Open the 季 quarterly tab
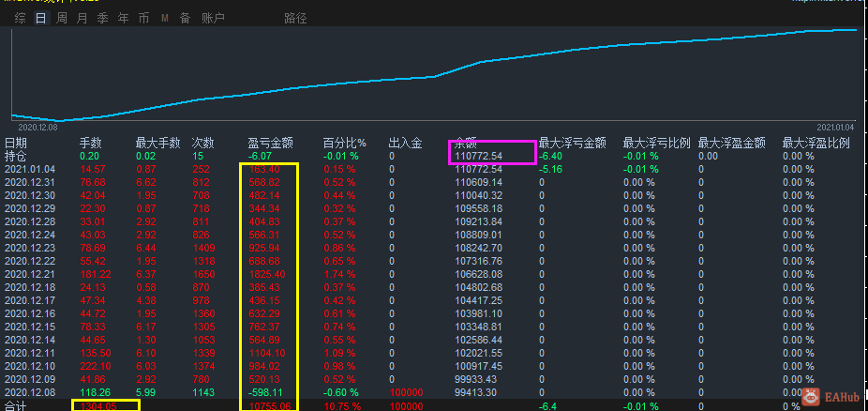Image resolution: width=868 pixels, height=411 pixels. (102, 18)
